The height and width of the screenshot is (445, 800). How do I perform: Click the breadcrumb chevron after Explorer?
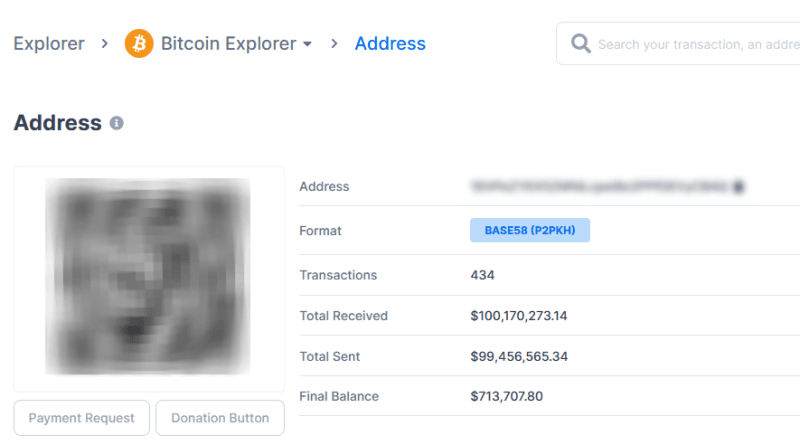coord(105,44)
